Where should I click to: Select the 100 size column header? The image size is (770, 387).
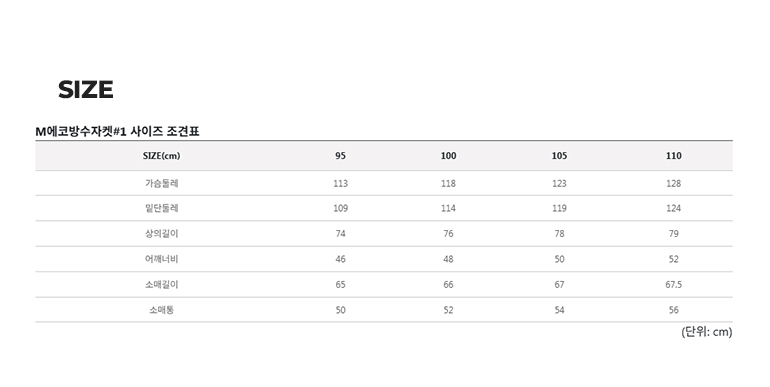[x=448, y=156]
